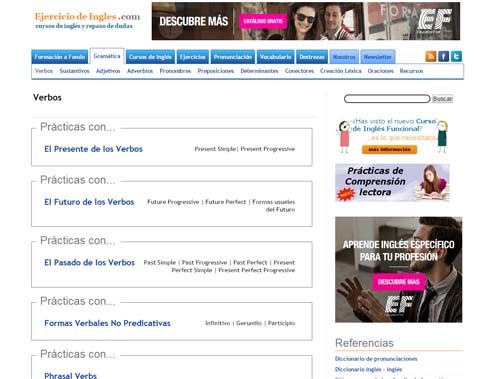The image size is (500, 379).
Task: Select the Sustantivos submenu item
Action: (74, 71)
